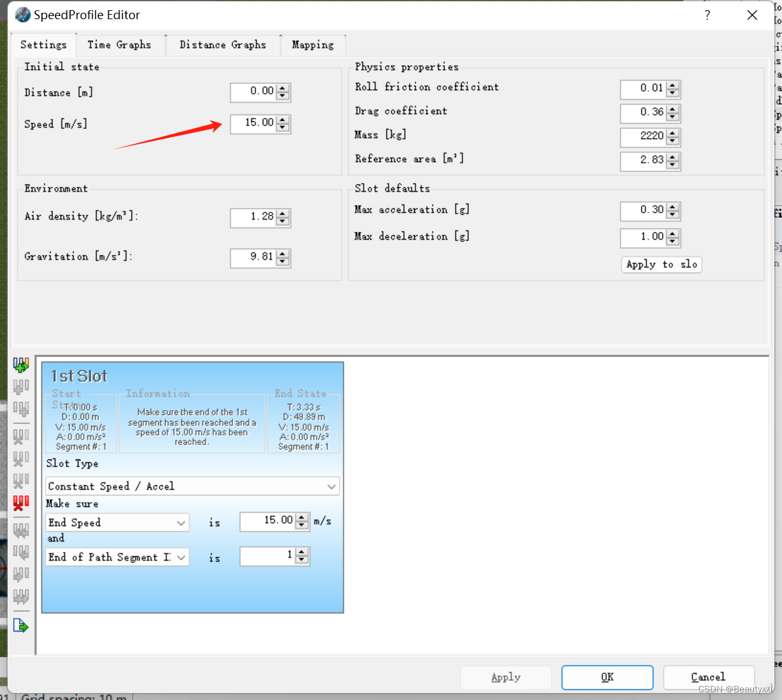Click the Air density value field
The image size is (782, 700).
254,217
